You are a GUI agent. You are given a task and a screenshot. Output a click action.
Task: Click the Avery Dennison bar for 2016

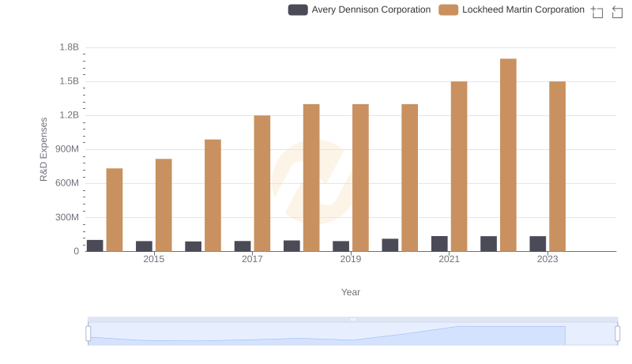tap(194, 246)
